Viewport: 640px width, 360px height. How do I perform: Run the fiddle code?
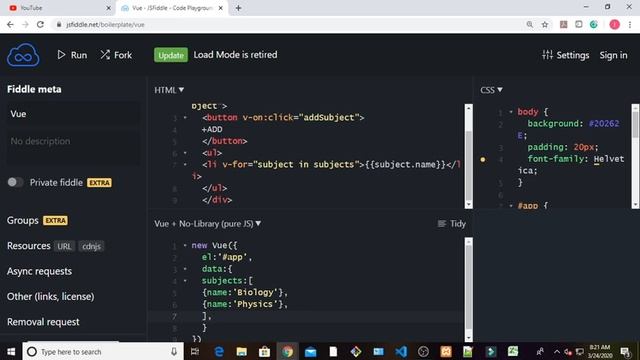pos(72,55)
